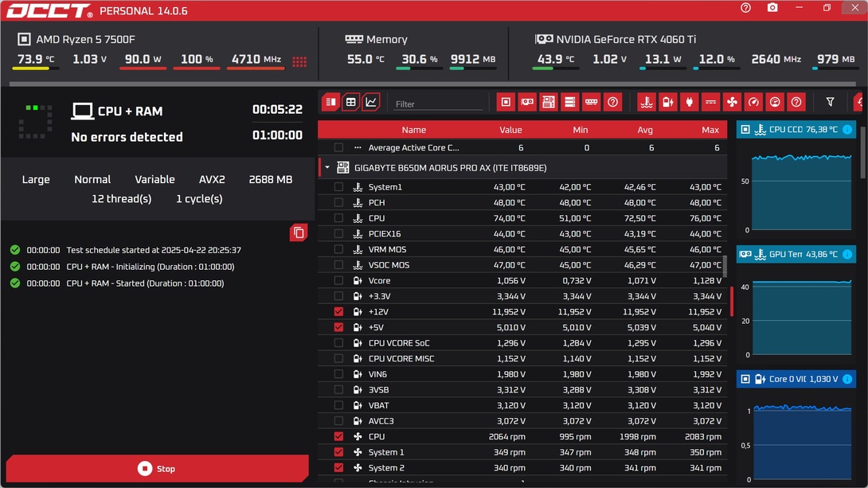Switch to the list view layout icon

(330, 102)
